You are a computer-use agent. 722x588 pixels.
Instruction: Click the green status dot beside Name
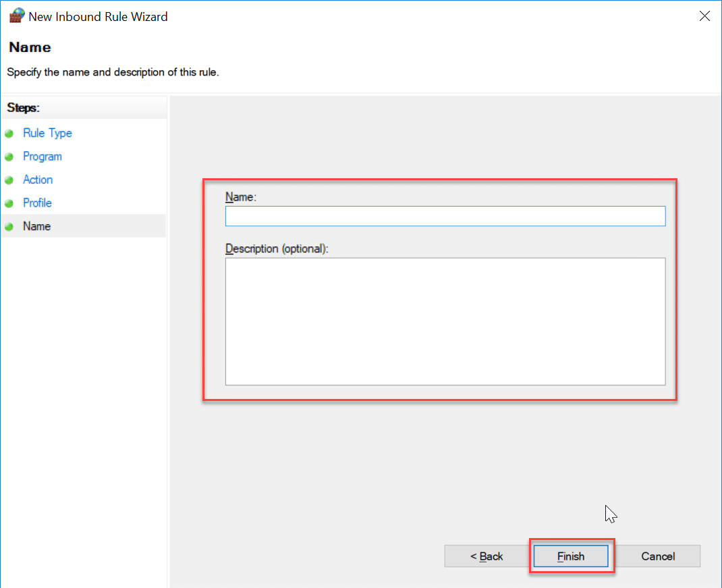[10, 226]
